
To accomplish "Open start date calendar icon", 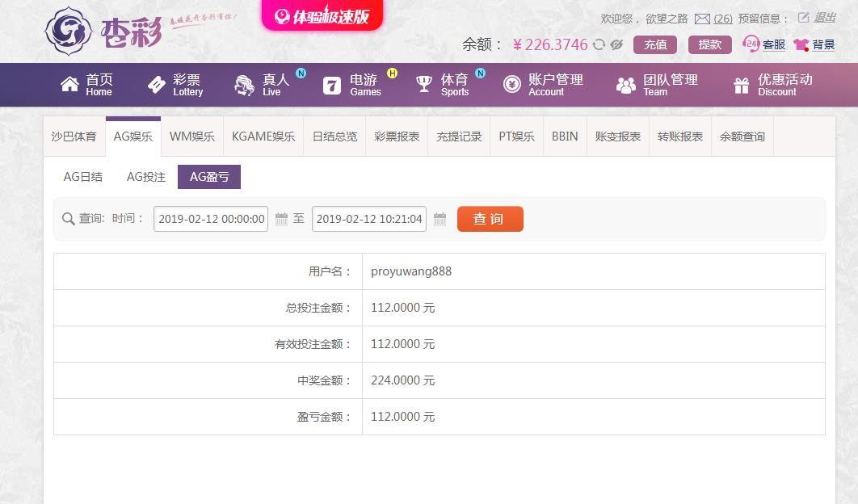I will (281, 219).
